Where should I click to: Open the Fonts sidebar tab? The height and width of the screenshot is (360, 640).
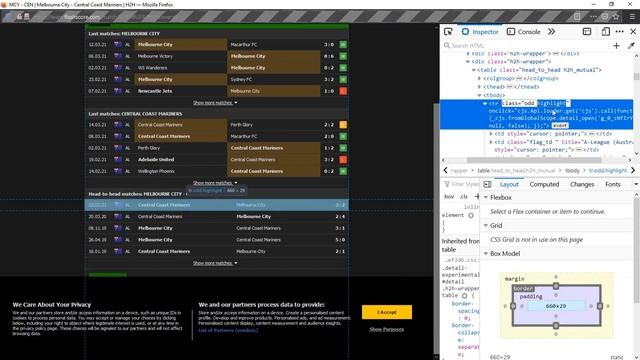click(x=613, y=184)
